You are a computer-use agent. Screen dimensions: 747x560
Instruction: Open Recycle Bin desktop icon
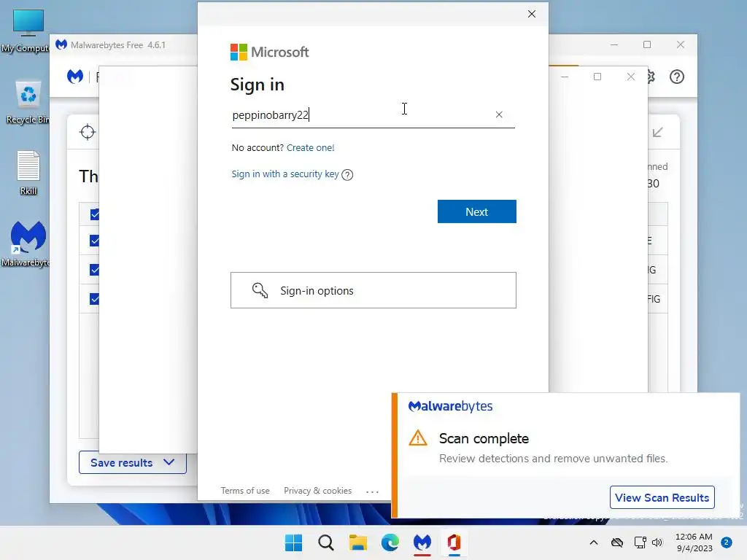click(28, 102)
